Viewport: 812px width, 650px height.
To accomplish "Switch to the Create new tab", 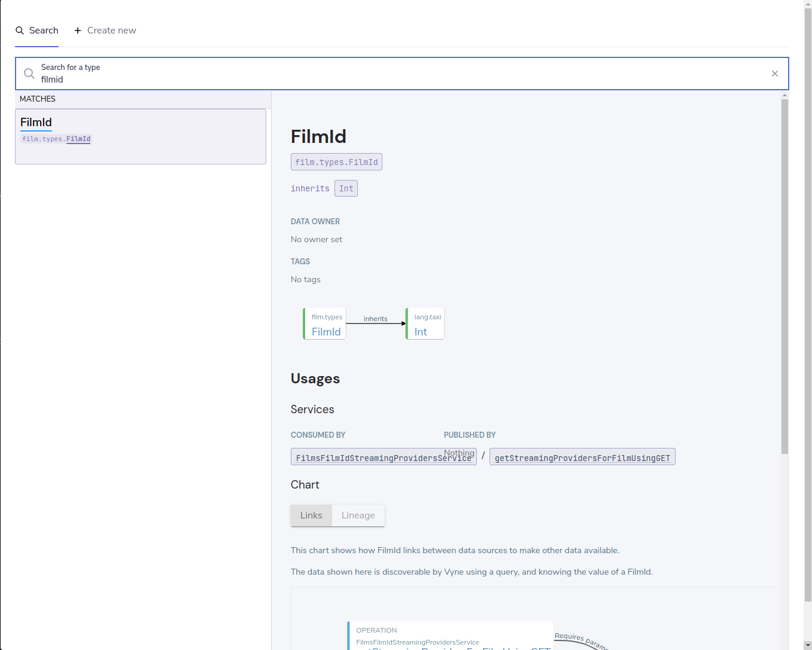I will coord(105,30).
